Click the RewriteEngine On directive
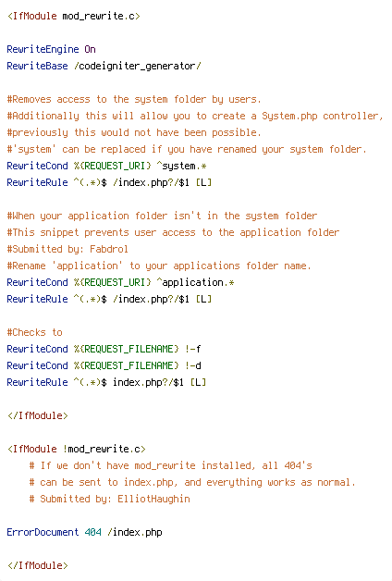Screen dimensions: 392x581 [52, 49]
